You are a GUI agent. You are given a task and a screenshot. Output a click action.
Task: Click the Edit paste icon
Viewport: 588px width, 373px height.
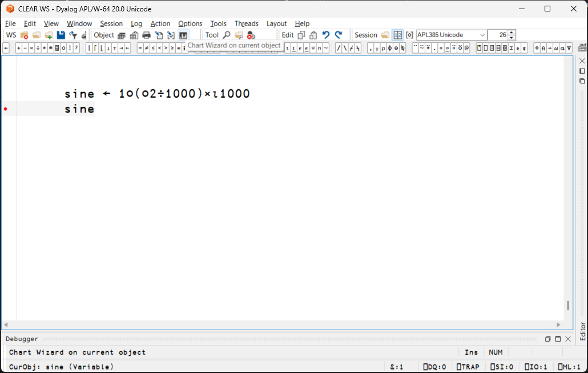tap(313, 35)
